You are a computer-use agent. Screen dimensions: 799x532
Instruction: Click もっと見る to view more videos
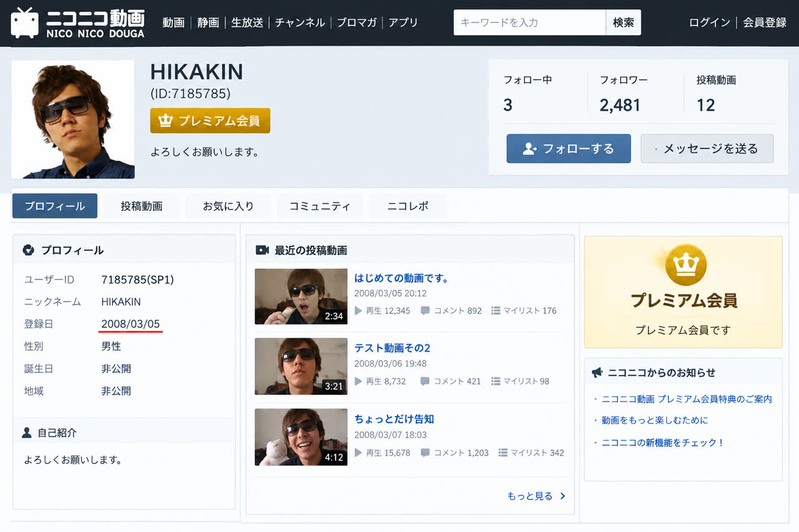[x=537, y=496]
